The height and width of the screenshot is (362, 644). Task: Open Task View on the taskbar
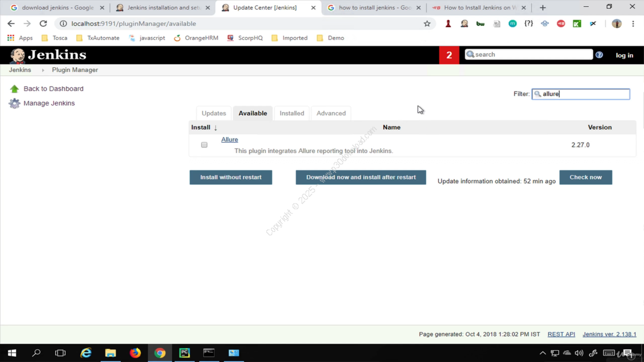coord(60,353)
